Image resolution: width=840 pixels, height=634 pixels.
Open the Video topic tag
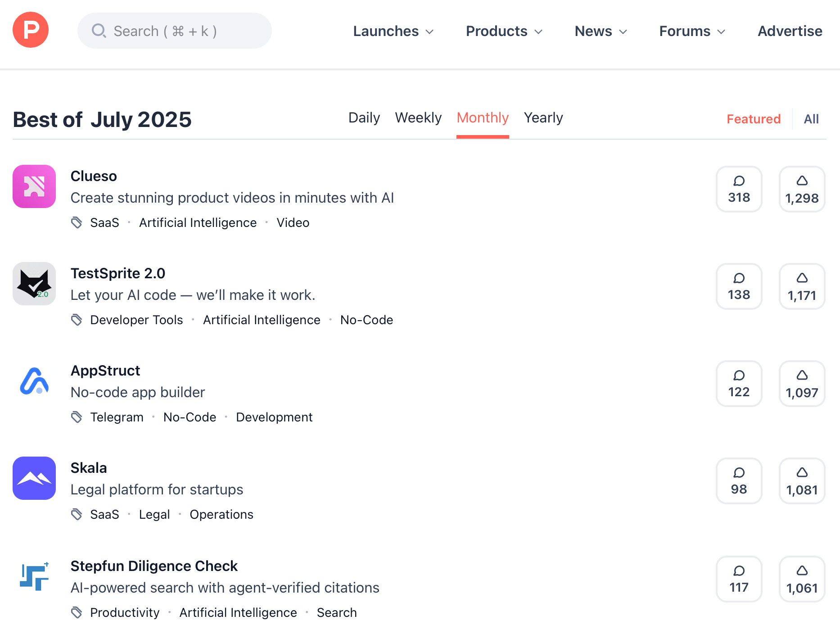pyautogui.click(x=293, y=222)
